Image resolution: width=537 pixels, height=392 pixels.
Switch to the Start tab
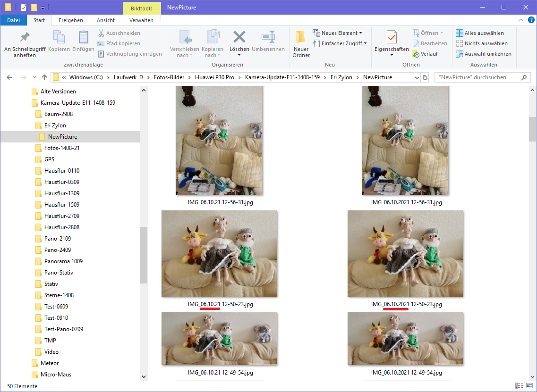(x=39, y=20)
